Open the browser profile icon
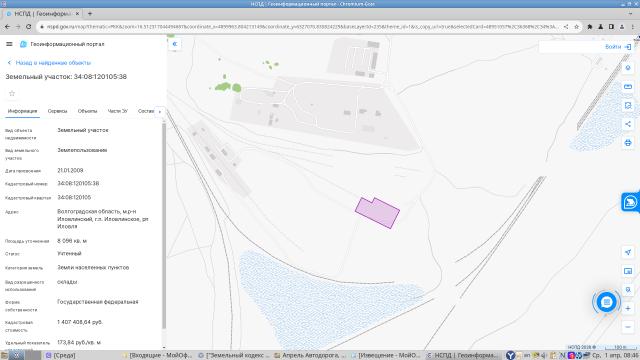Viewport: 640px width, 360px height. [x=622, y=27]
